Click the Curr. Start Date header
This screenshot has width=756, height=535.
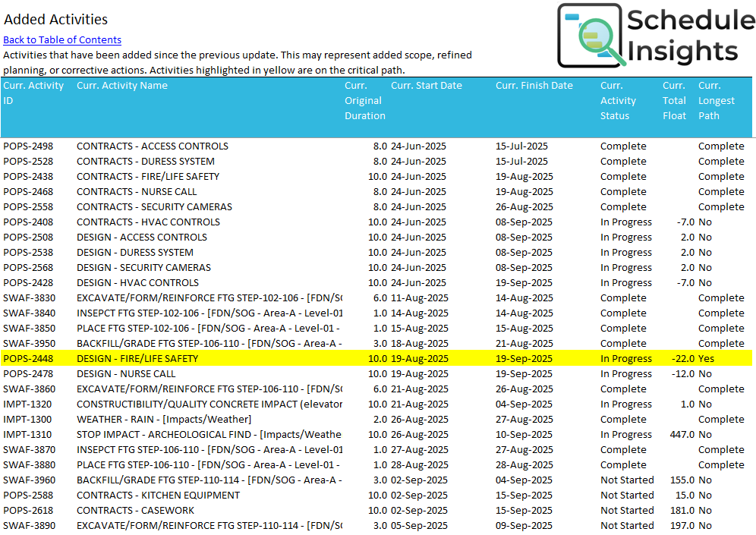[426, 86]
